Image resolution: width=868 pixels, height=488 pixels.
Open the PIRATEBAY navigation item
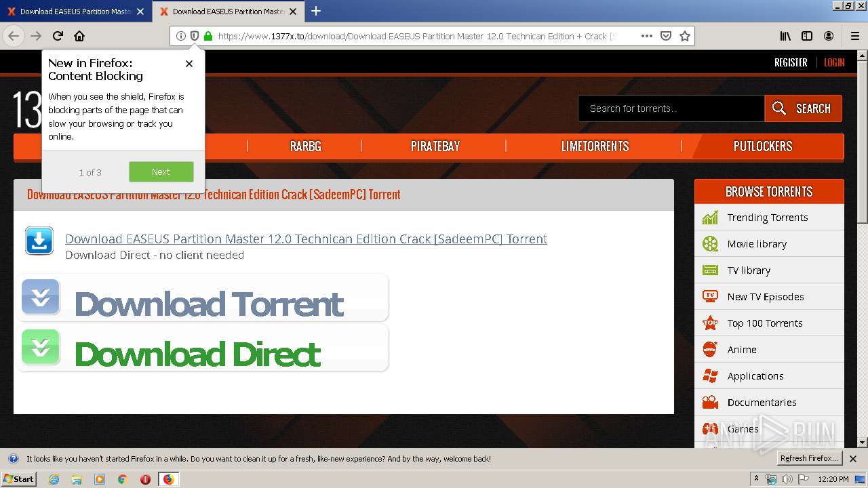click(435, 146)
